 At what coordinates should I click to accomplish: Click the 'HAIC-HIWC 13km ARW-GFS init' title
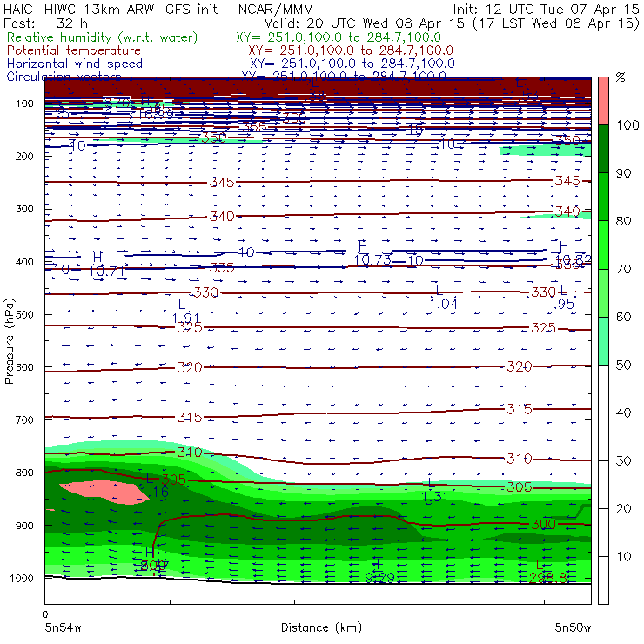(111, 9)
